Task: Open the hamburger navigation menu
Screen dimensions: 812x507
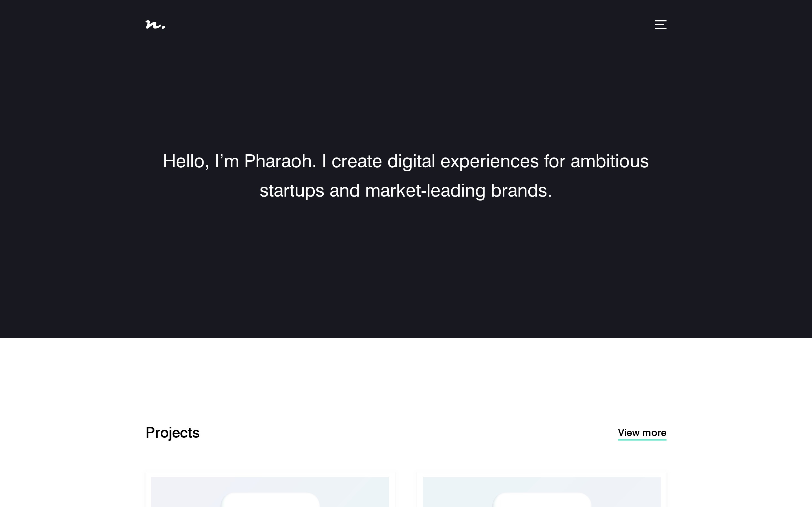Action: point(661,25)
